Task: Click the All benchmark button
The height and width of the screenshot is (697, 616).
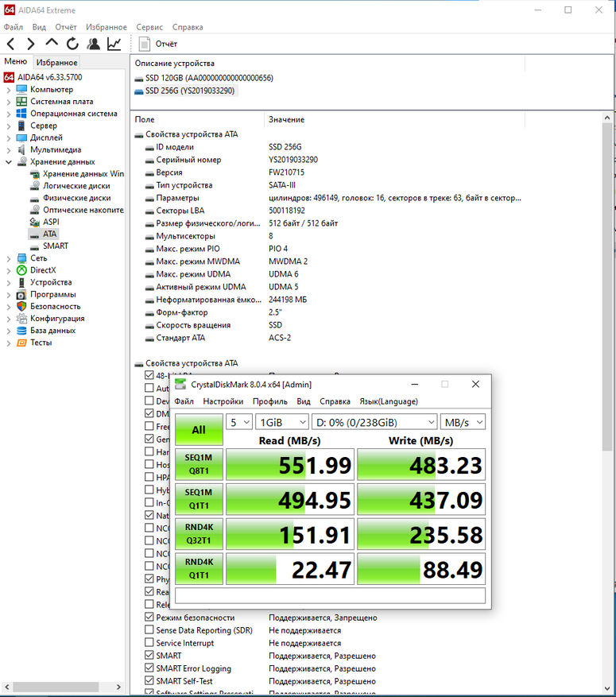Action: point(199,430)
